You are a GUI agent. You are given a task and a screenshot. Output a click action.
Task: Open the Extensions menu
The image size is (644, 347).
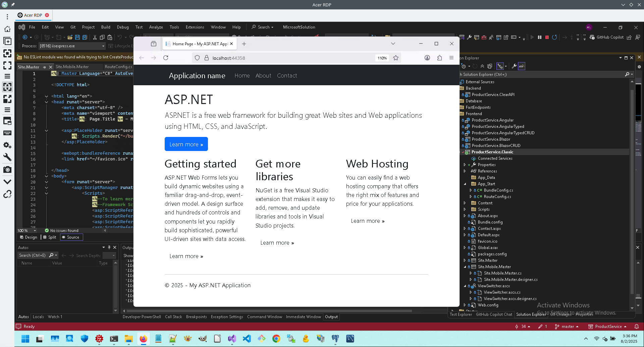(195, 27)
